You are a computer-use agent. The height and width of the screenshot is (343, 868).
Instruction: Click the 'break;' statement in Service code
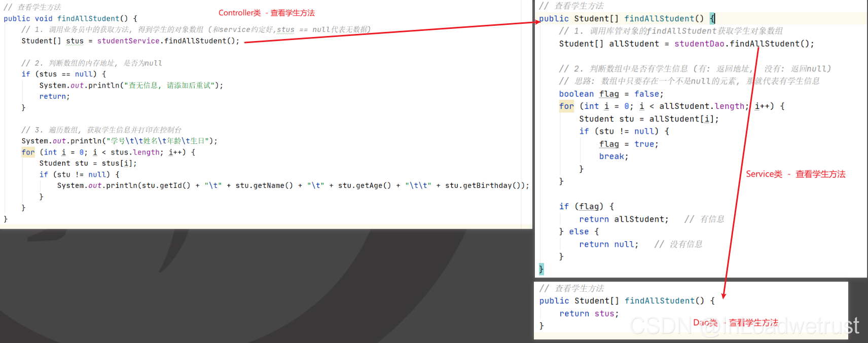pyautogui.click(x=614, y=156)
